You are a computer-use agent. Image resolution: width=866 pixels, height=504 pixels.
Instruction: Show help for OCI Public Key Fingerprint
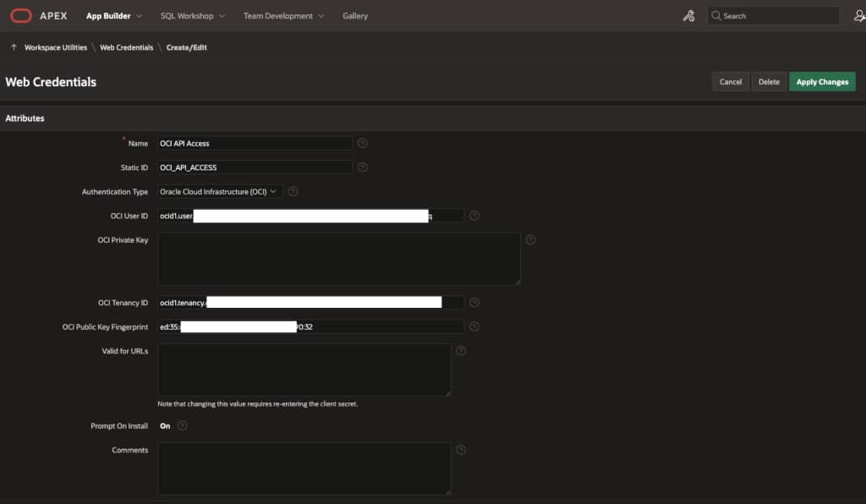[x=474, y=326]
